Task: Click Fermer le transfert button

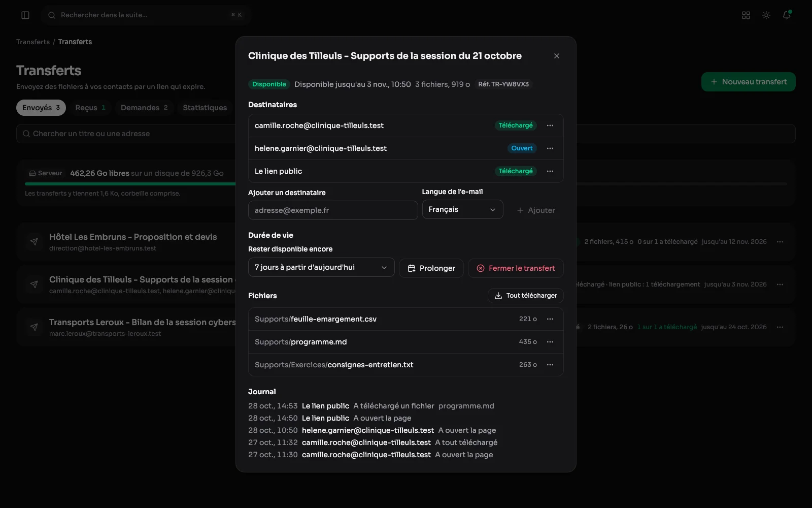Action: click(516, 268)
